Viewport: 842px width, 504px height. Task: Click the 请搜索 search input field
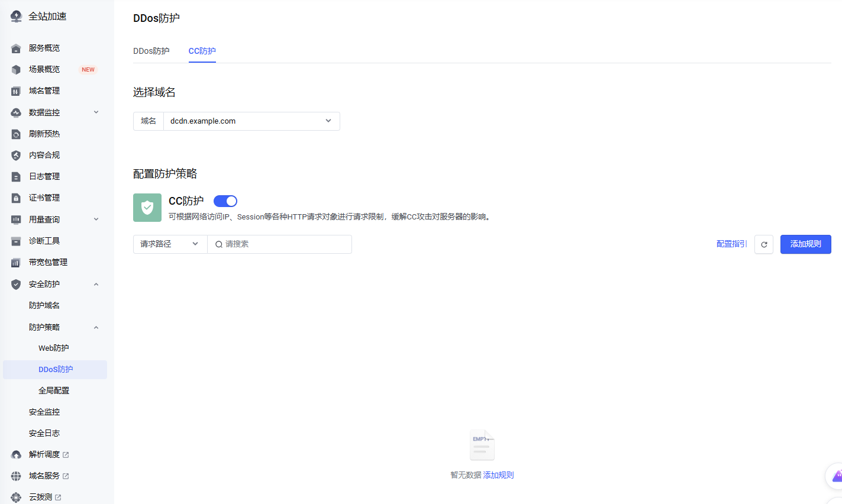click(284, 244)
